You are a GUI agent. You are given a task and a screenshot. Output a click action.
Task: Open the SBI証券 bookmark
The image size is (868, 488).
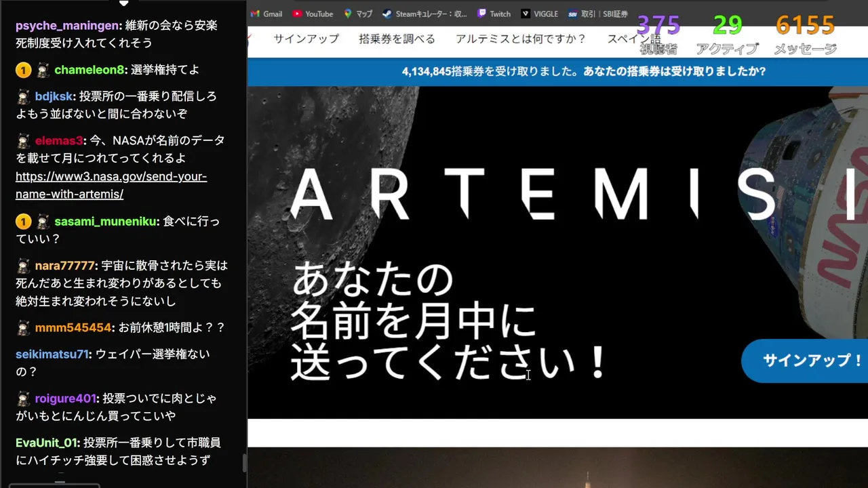(598, 14)
